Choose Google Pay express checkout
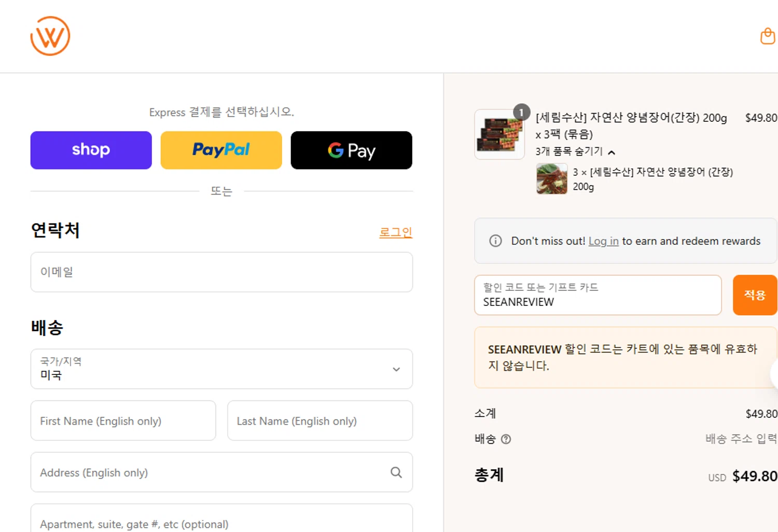 tap(351, 150)
